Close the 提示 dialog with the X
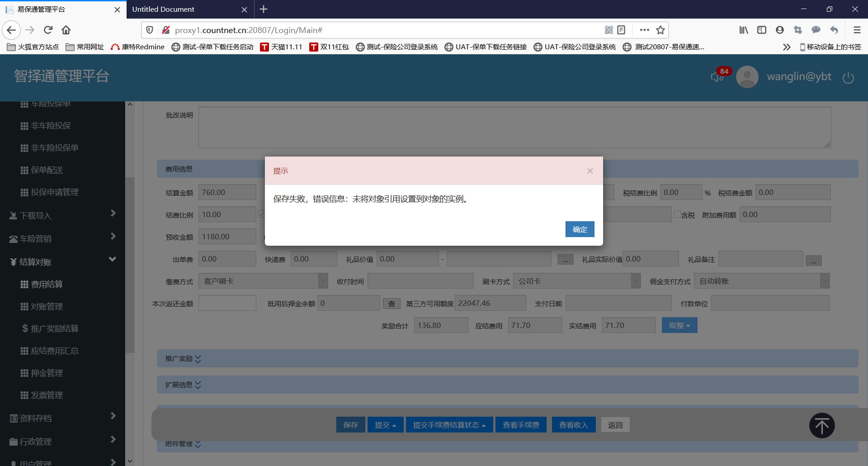This screenshot has width=868, height=466. tap(590, 171)
